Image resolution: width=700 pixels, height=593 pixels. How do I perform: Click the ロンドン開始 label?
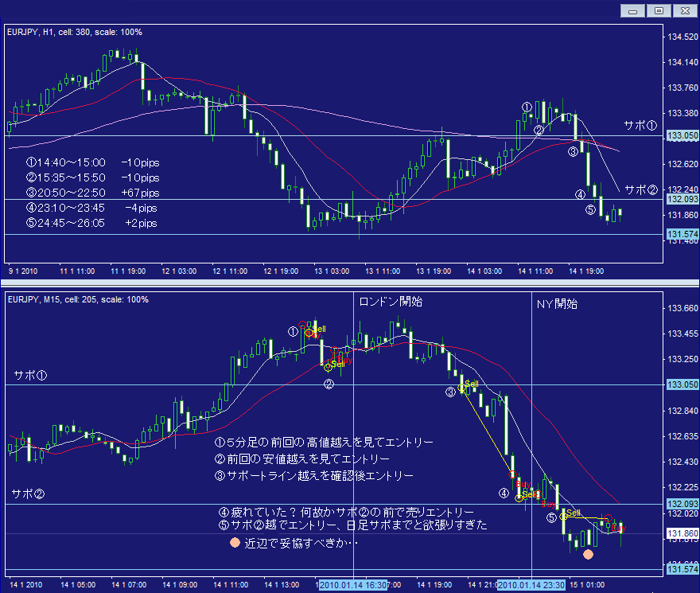pyautogui.click(x=391, y=302)
